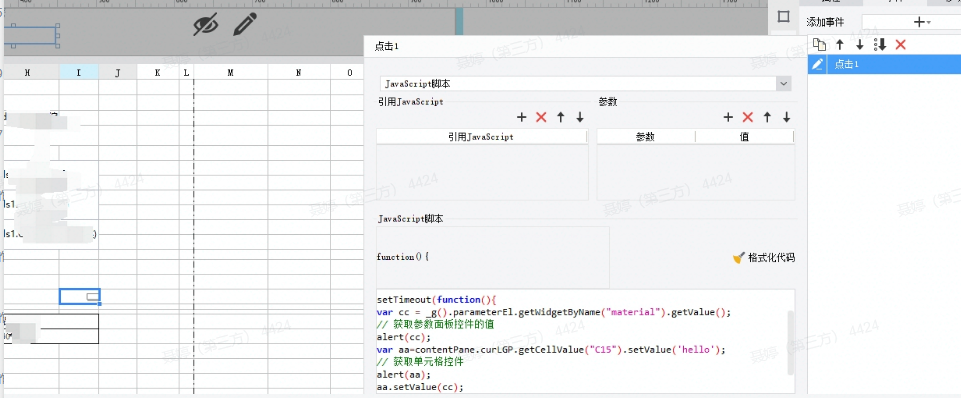This screenshot has width=961, height=398.
Task: Click the broom icon beside 格式化代码
Action: 739,258
